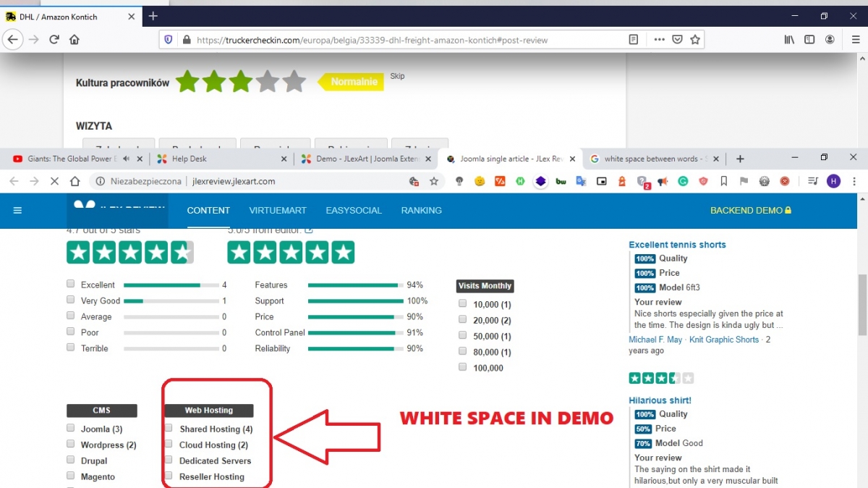868x488 pixels.
Task: Mute the Giants YouTube tab speaker icon
Action: tap(126, 159)
